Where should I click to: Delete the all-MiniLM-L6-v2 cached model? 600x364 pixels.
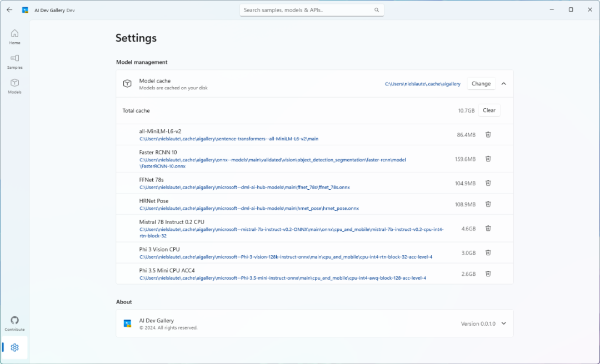point(488,134)
